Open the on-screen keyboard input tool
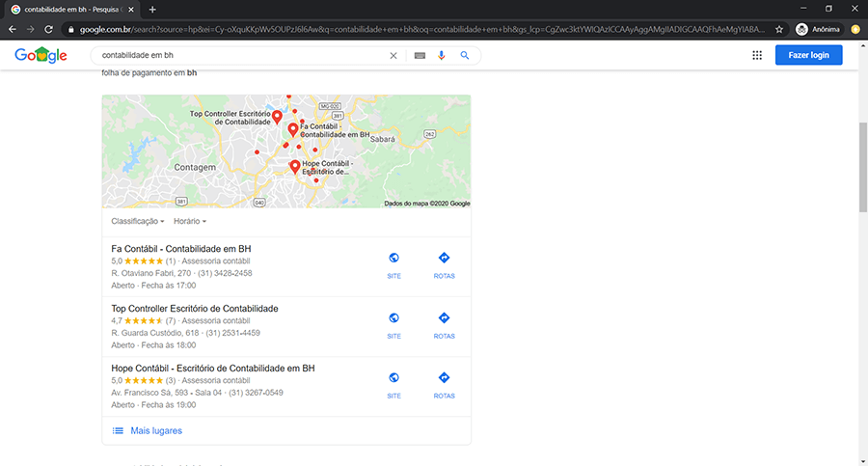868x466 pixels. coord(420,55)
